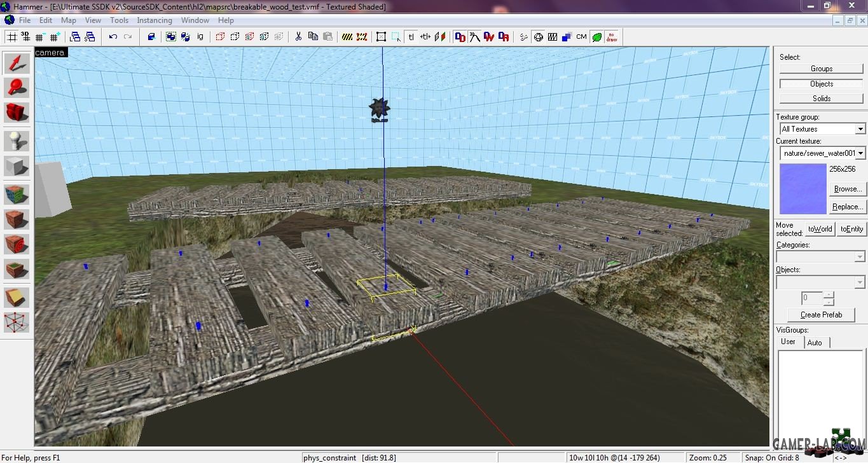Expand the Objects dropdown
The width and height of the screenshot is (868, 463).
860,282
